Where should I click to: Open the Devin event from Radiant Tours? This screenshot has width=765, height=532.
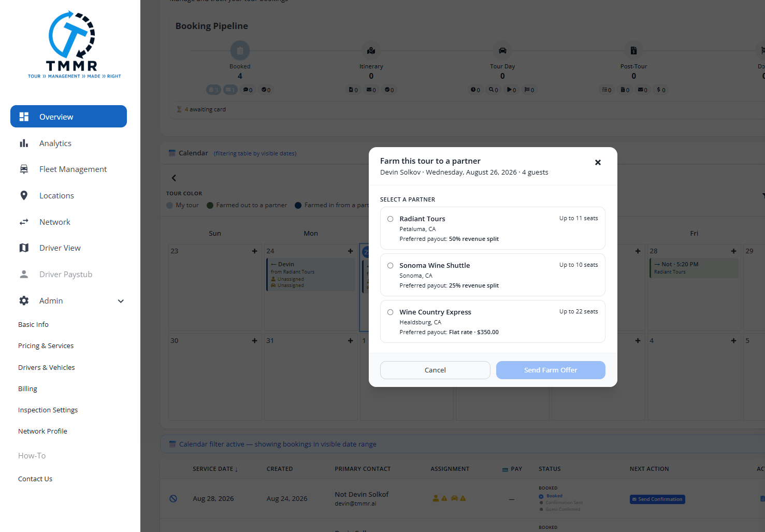(x=311, y=275)
